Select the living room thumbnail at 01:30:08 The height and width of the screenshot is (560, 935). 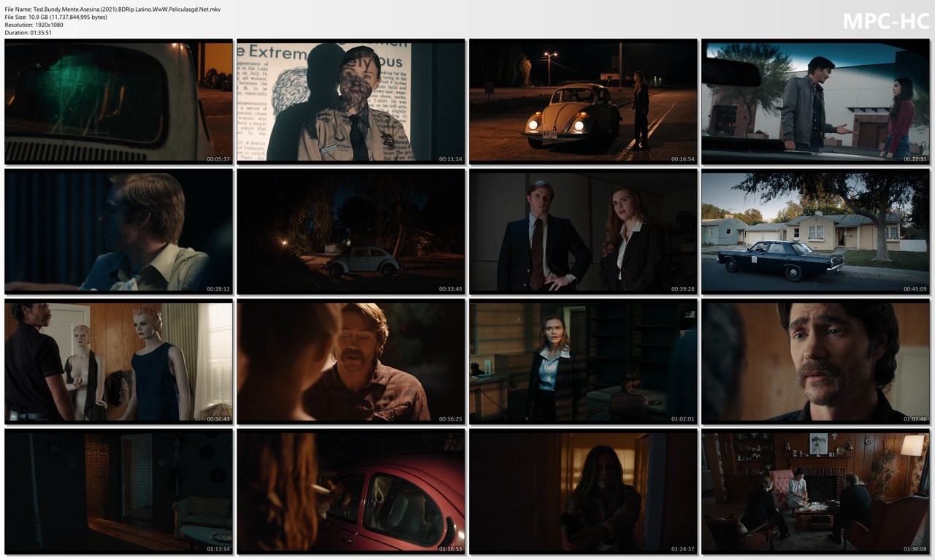pyautogui.click(x=815, y=491)
